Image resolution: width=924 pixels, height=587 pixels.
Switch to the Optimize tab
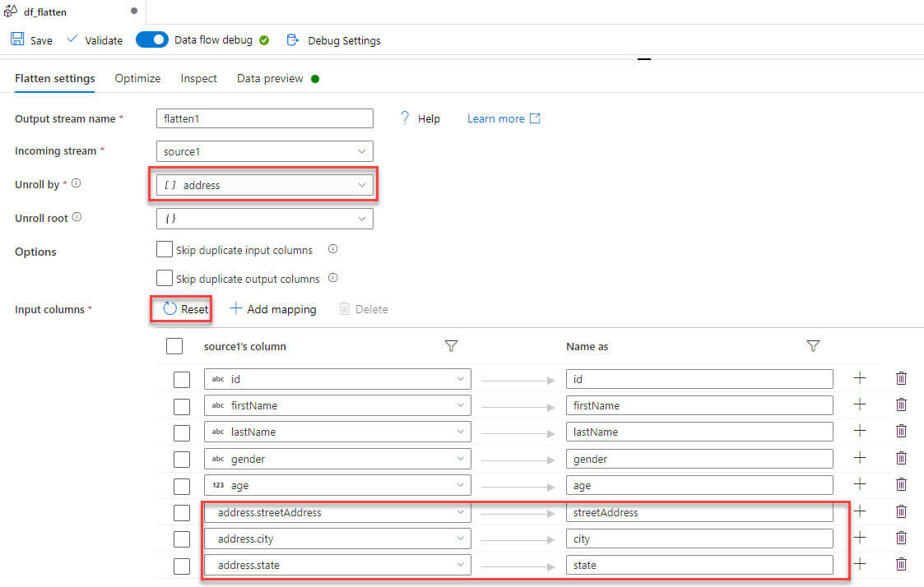pyautogui.click(x=137, y=79)
